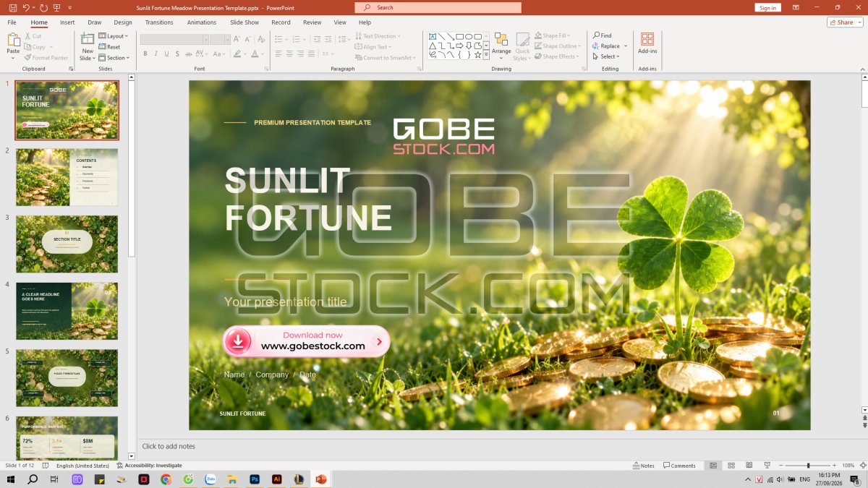This screenshot has height=488, width=868.
Task: Click the Undo arrow icon
Action: [26, 7]
